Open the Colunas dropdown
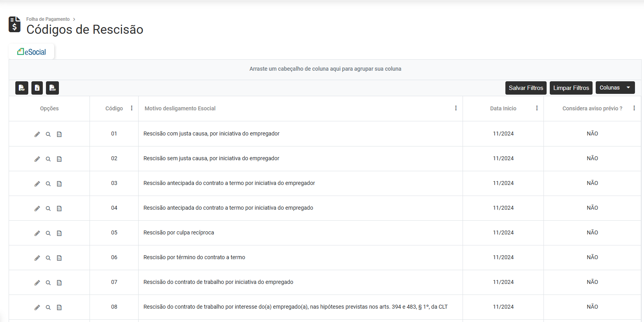Screen dimensions: 644x322 [x=615, y=88]
